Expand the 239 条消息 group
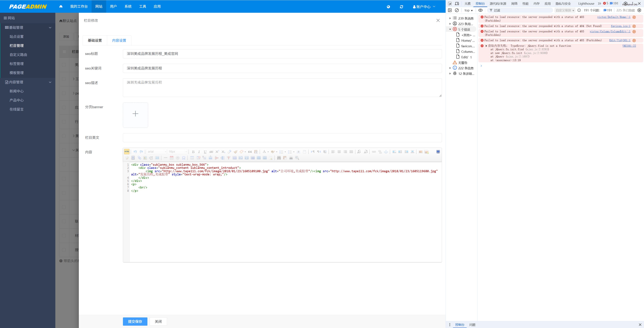The width and height of the screenshot is (644, 328). click(450, 18)
